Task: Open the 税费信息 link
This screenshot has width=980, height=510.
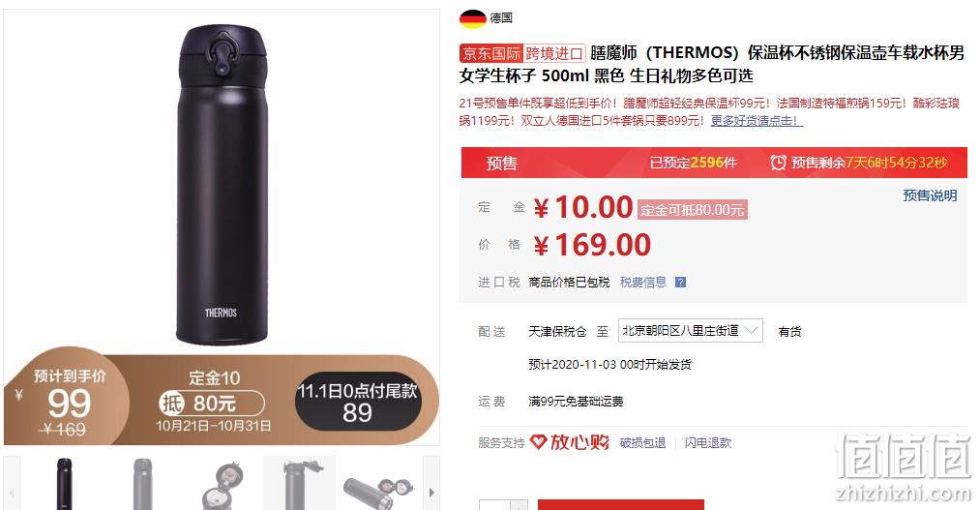Action: 643,283
